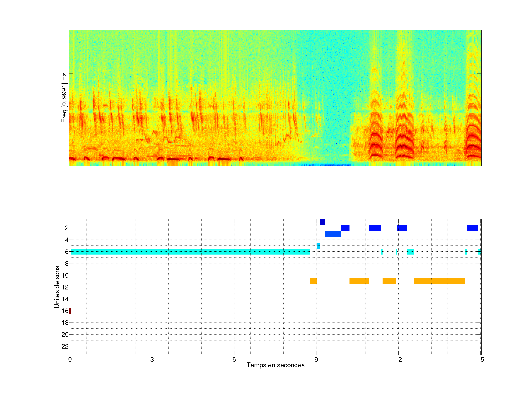Image resolution: width=532 pixels, height=399 pixels.
Task: Click the orange bar between 10 and 11 seconds
Action: click(x=359, y=281)
